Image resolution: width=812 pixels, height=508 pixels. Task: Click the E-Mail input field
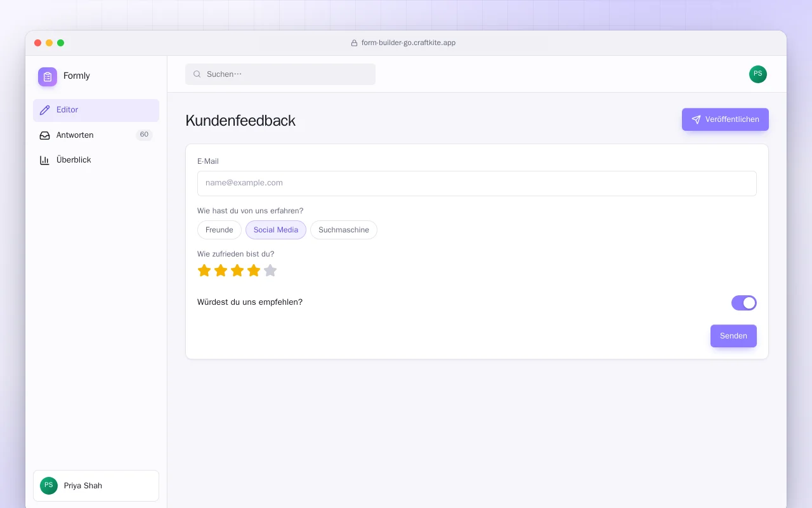(x=477, y=184)
